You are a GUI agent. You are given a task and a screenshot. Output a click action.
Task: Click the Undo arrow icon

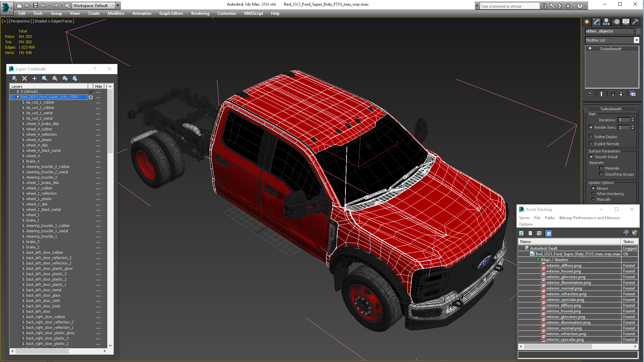(43, 6)
